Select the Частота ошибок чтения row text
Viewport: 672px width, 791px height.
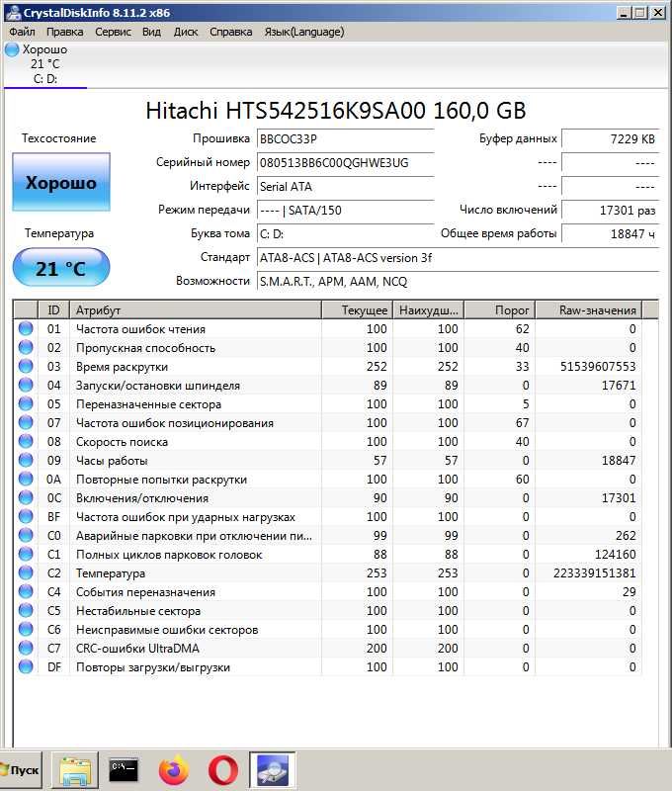point(140,329)
